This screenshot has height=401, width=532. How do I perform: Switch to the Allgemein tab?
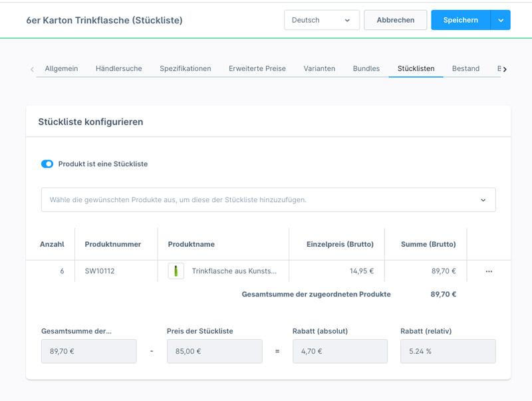tap(61, 68)
